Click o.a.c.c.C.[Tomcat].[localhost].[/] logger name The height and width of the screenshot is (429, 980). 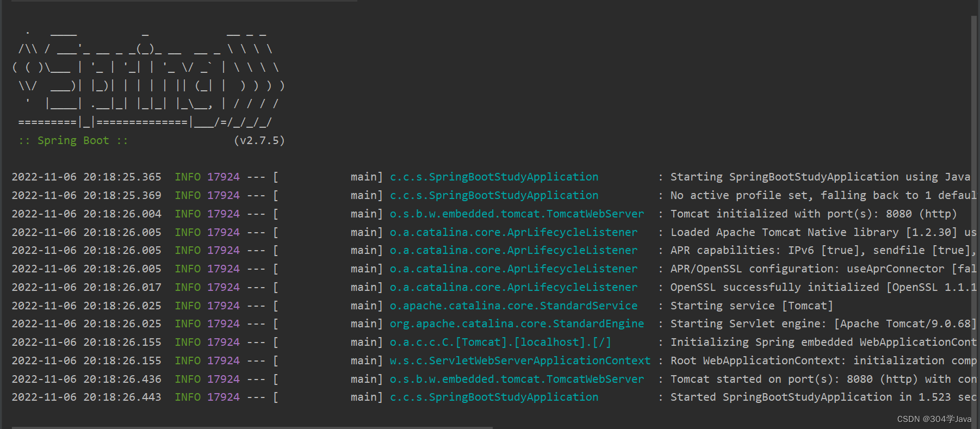[500, 342]
